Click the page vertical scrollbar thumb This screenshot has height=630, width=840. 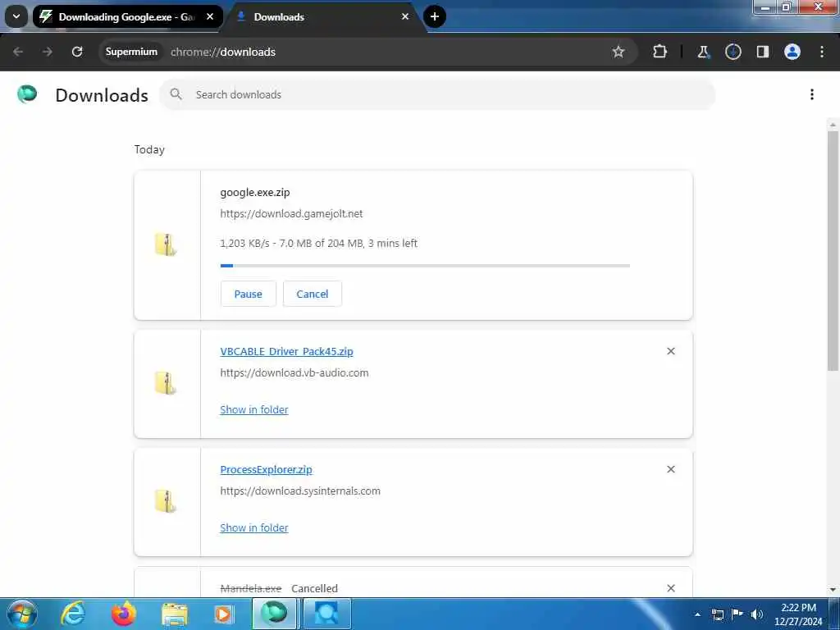pos(833,249)
